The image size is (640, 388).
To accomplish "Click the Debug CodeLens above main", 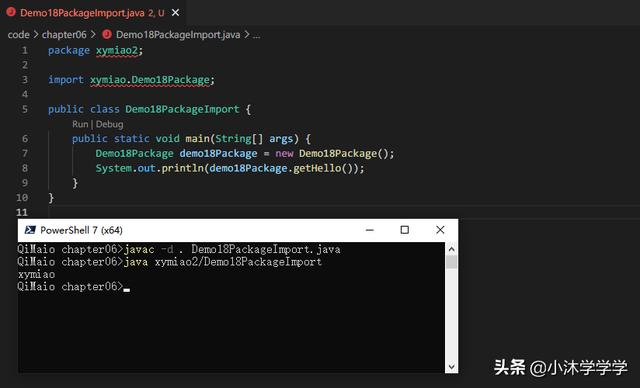I will coord(109,124).
